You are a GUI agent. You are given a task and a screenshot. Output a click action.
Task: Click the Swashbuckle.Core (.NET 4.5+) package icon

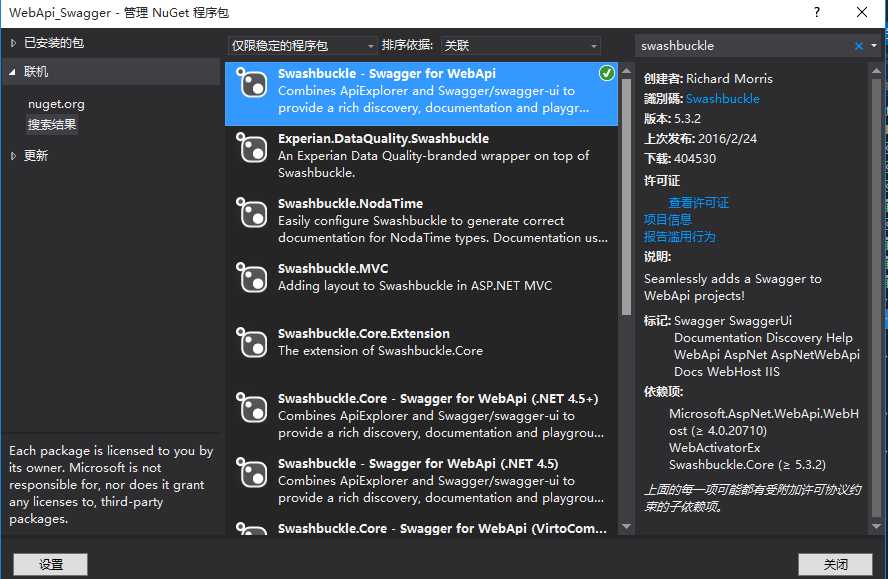[x=251, y=408]
